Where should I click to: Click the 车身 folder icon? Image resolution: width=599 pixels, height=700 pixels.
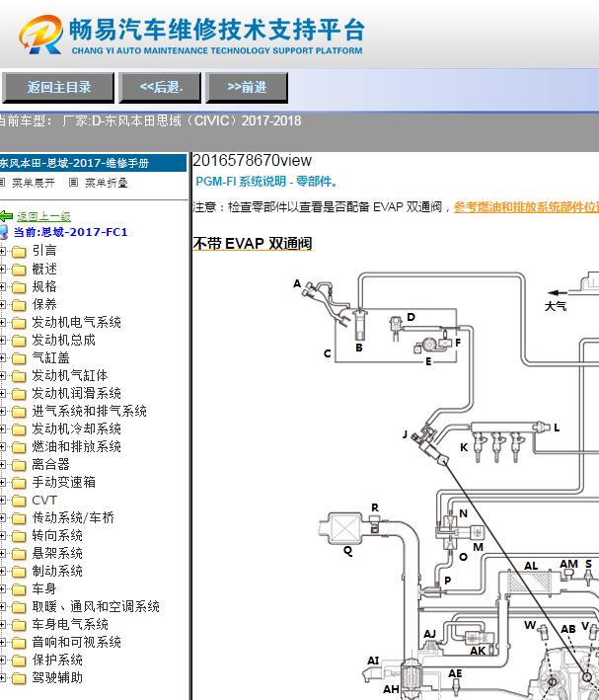click(x=19, y=589)
